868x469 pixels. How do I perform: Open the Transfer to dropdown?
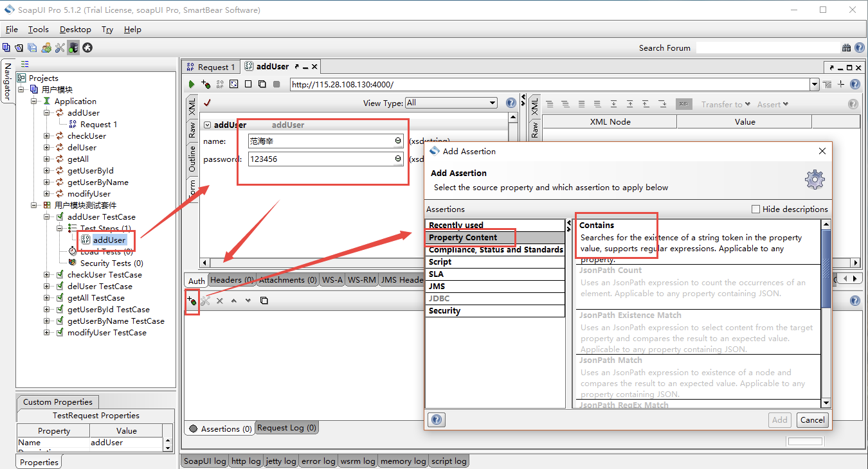[725, 104]
